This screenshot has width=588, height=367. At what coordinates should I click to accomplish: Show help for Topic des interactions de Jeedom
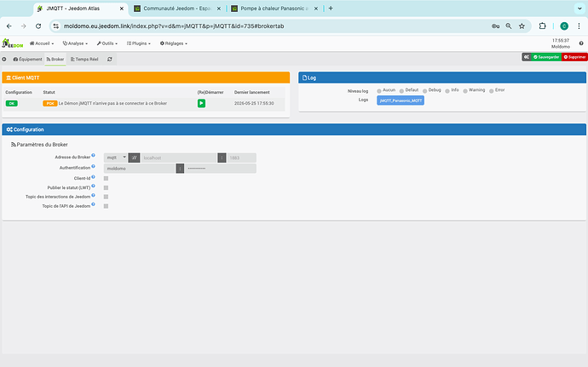pos(94,195)
